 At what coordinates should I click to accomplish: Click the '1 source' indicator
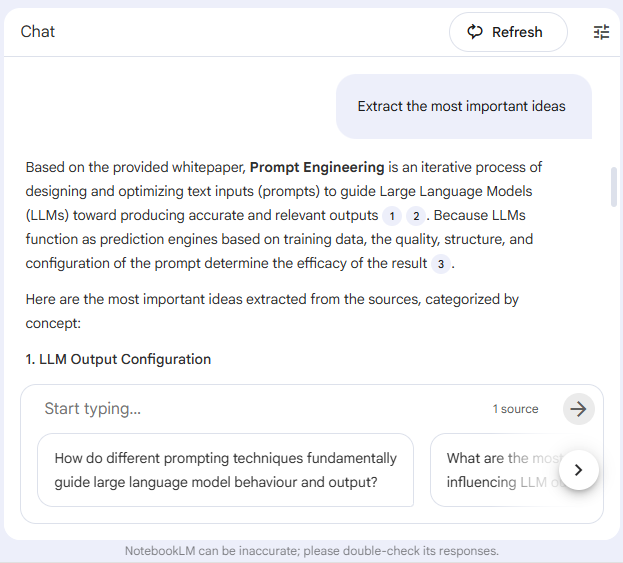515,408
